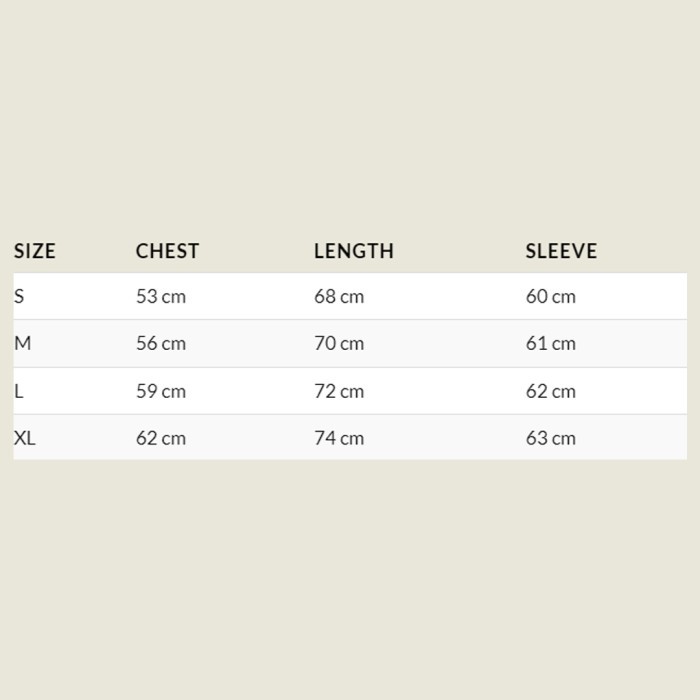Select the S size row label
The height and width of the screenshot is (700, 700).
click(19, 296)
